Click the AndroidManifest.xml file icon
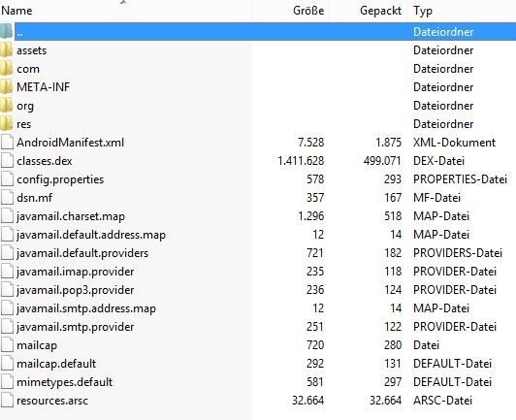This screenshot has width=516, height=420. [x=7, y=143]
